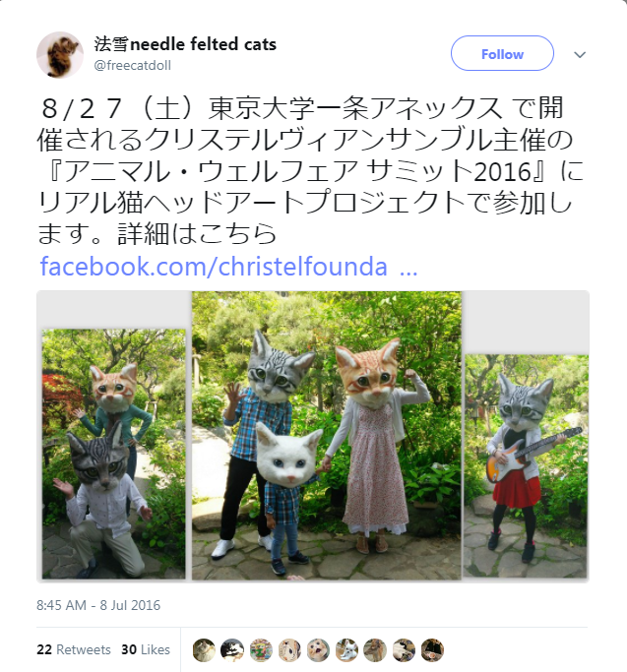This screenshot has height=672, width=627.
Task: Click the seventh liker avatar
Action: [375, 650]
